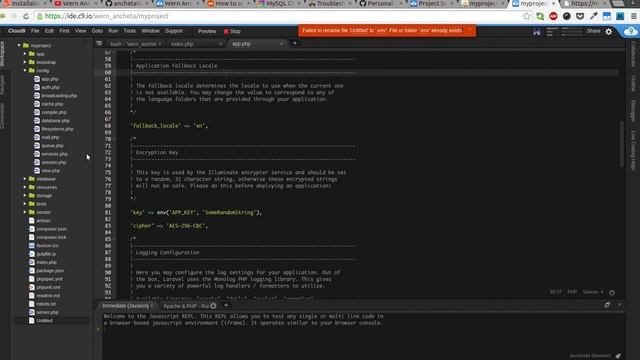Expand the storage folder

pos(25,196)
